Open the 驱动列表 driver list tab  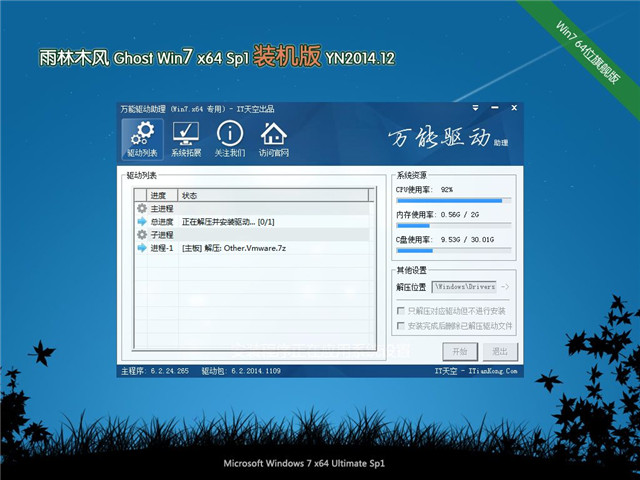coord(142,139)
